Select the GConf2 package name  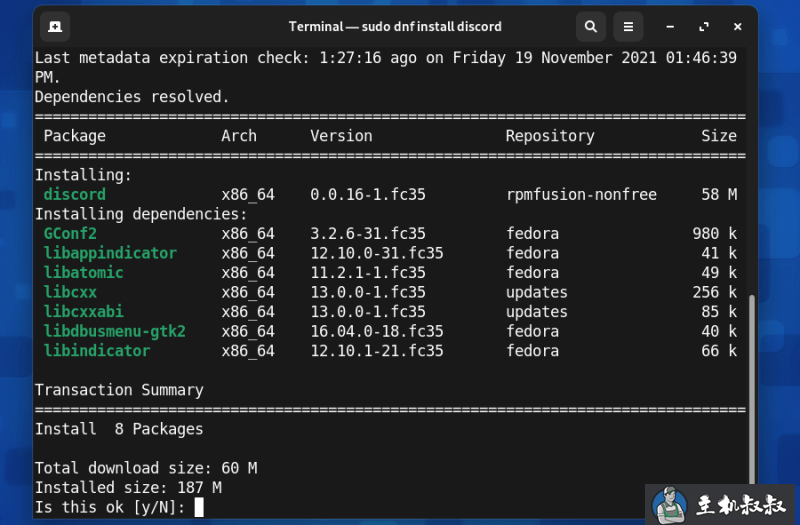tap(70, 234)
